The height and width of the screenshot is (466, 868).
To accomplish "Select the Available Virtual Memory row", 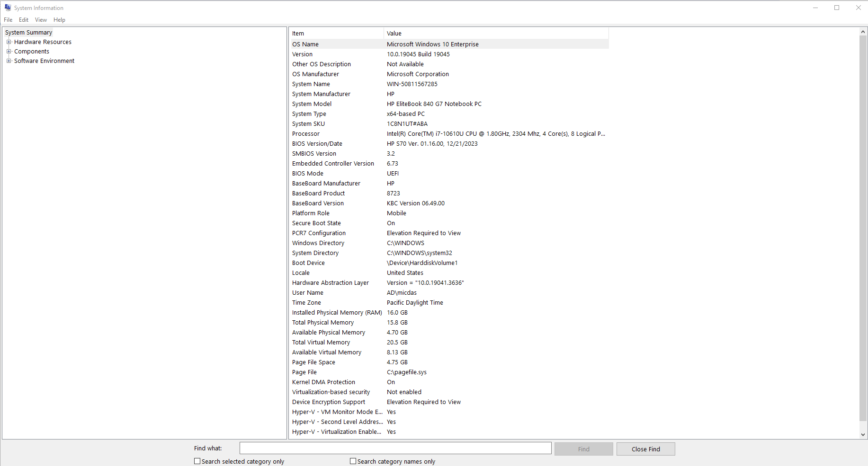I will [449, 352].
